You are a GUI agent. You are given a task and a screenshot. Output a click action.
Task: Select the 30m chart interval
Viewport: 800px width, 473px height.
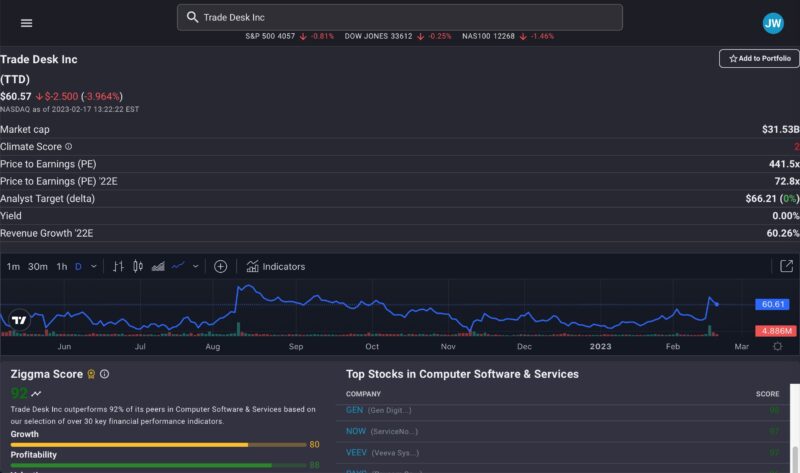tap(38, 266)
